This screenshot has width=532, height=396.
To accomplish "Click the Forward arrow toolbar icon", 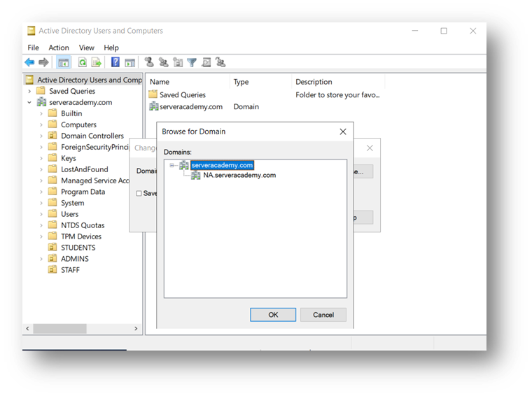I will pos(43,62).
